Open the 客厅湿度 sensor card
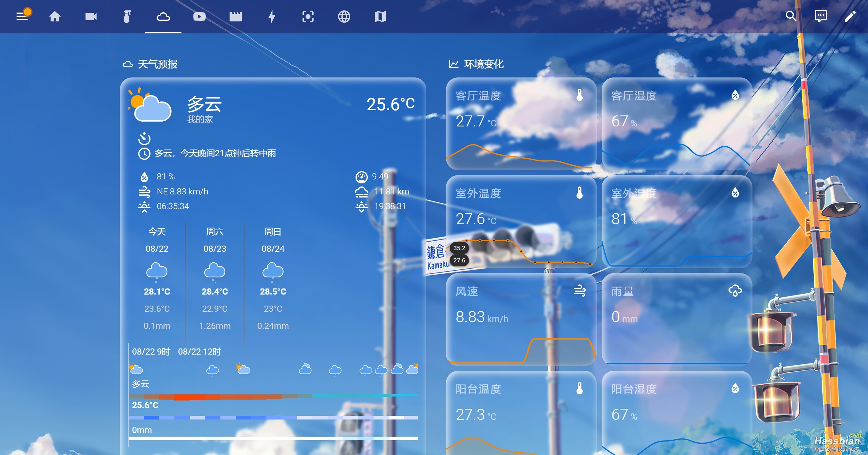This screenshot has height=455, width=868. click(x=677, y=124)
